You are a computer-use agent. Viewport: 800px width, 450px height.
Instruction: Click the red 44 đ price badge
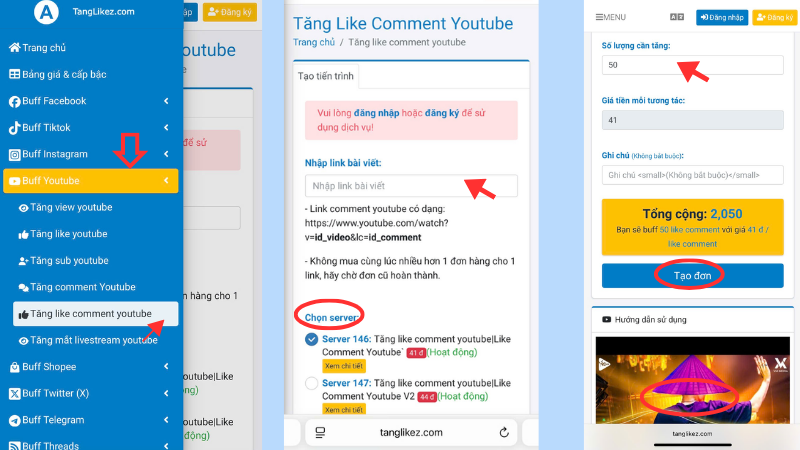pos(427,396)
